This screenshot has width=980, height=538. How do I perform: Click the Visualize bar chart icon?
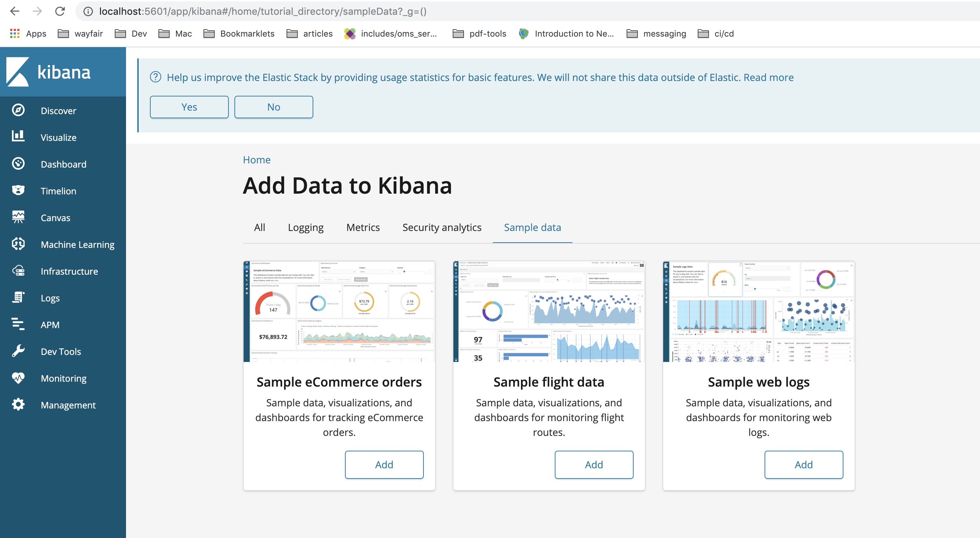point(18,137)
